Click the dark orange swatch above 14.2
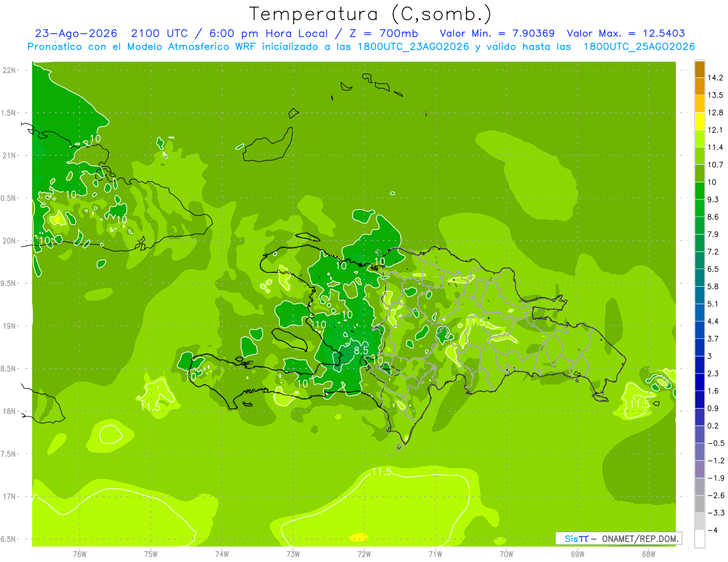This screenshot has width=728, height=562. pyautogui.click(x=699, y=69)
